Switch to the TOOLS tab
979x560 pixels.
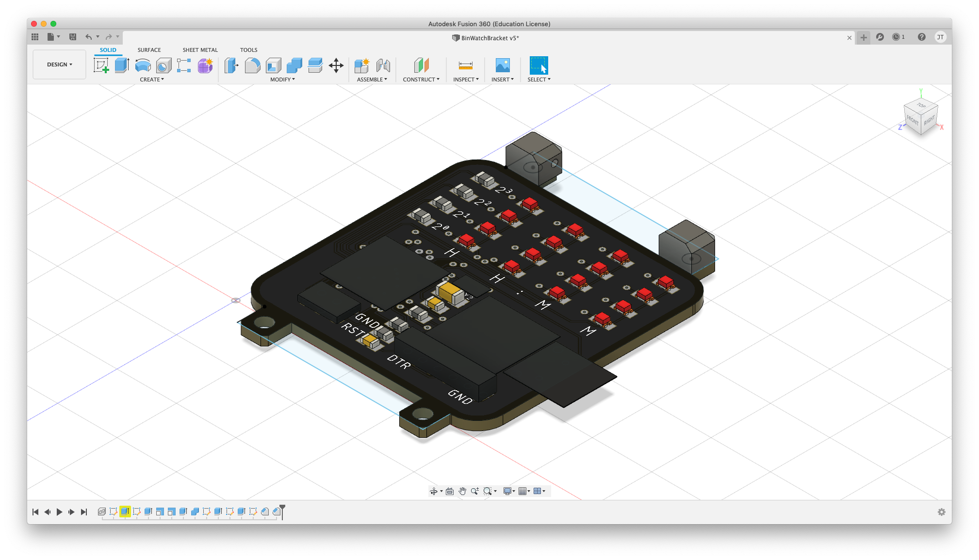point(248,50)
